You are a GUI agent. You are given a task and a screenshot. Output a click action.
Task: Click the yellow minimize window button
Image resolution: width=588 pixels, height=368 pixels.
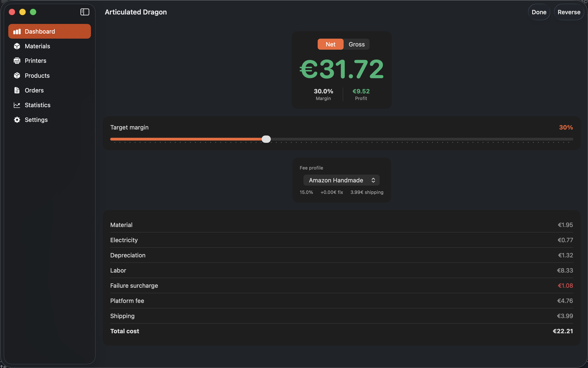[22, 12]
